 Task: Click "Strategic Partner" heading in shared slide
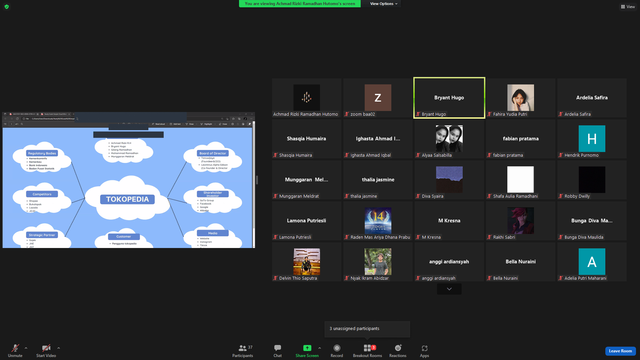tap(42, 235)
